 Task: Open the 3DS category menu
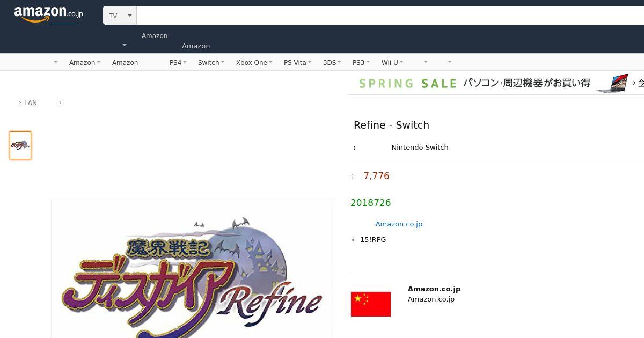[x=332, y=62]
